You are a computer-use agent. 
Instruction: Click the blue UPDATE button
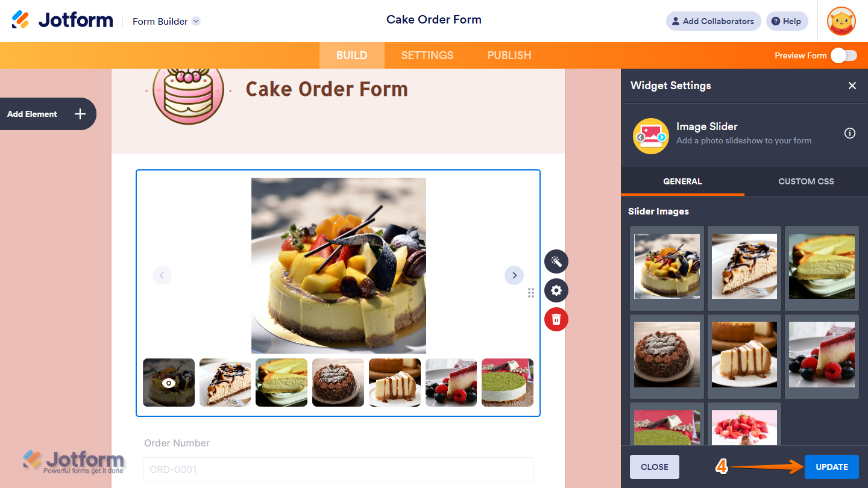tap(832, 467)
